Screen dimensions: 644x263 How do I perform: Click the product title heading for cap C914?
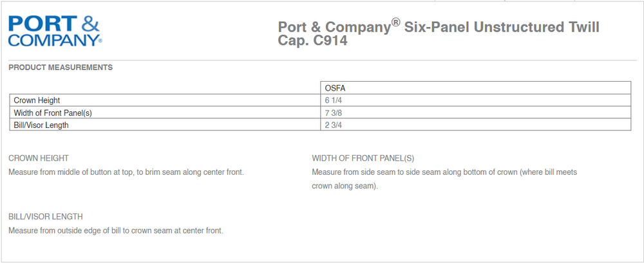(x=438, y=34)
